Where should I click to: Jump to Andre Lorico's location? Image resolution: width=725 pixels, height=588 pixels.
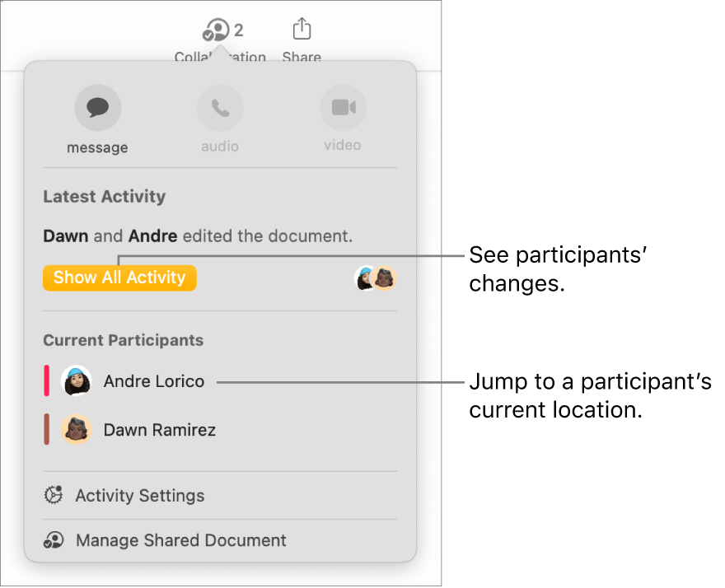pyautogui.click(x=154, y=381)
